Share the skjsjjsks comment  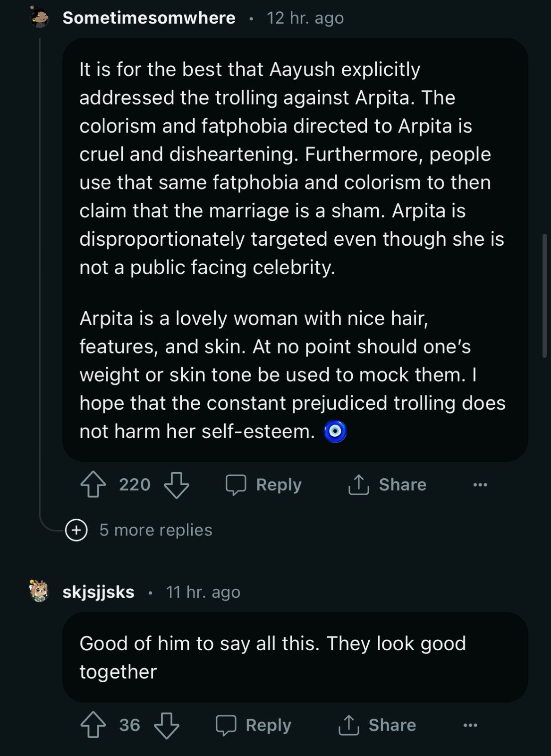click(377, 725)
